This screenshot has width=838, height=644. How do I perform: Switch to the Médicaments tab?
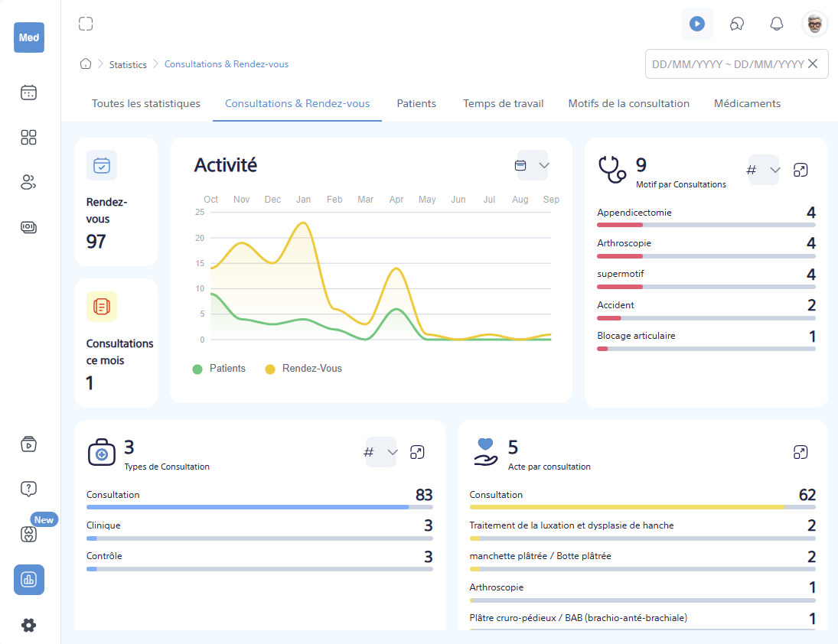747,103
